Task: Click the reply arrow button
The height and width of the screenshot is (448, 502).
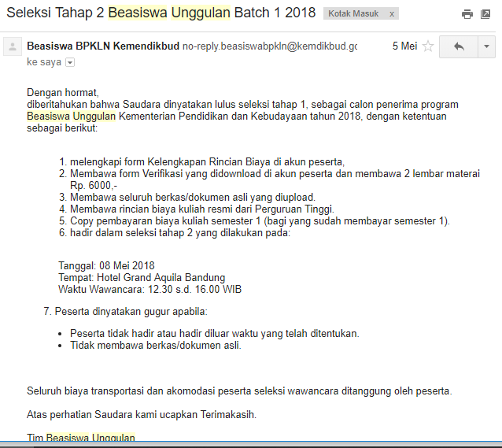Action: tap(459, 46)
